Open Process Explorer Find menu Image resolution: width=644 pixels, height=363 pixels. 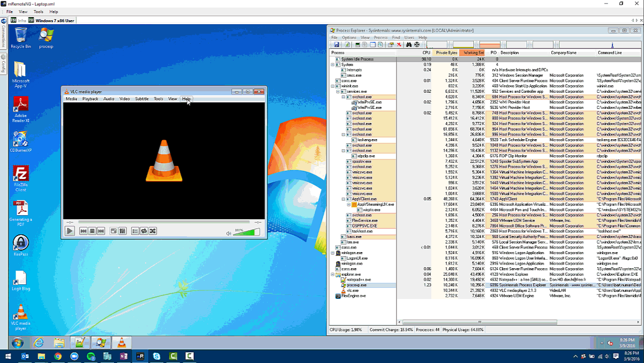click(x=396, y=37)
